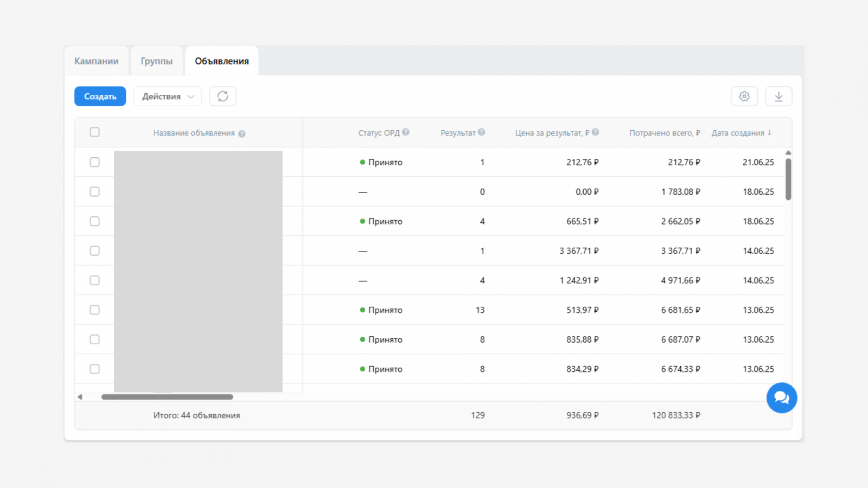Expand the Действия dropdown
The height and width of the screenshot is (488, 868).
click(167, 97)
